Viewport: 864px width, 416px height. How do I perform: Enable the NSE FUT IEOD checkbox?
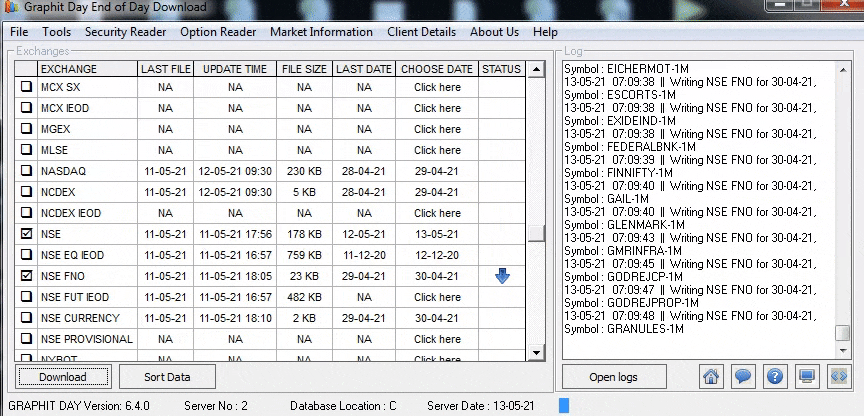(26, 297)
